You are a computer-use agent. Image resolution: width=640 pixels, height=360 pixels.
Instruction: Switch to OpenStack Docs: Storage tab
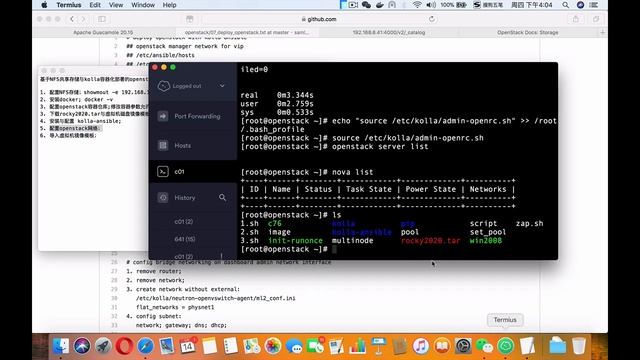(527, 32)
